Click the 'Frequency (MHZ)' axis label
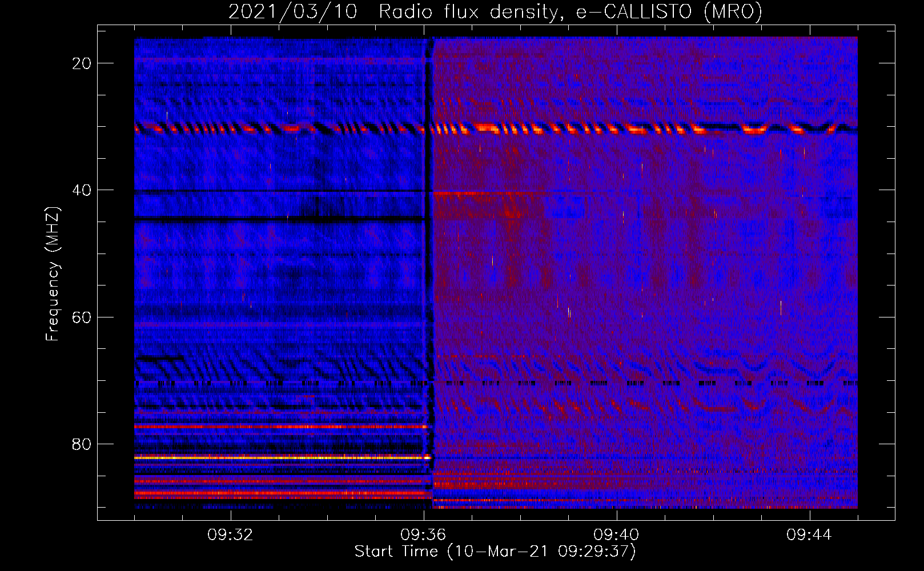Viewport: 924px width, 571px height. (53, 274)
